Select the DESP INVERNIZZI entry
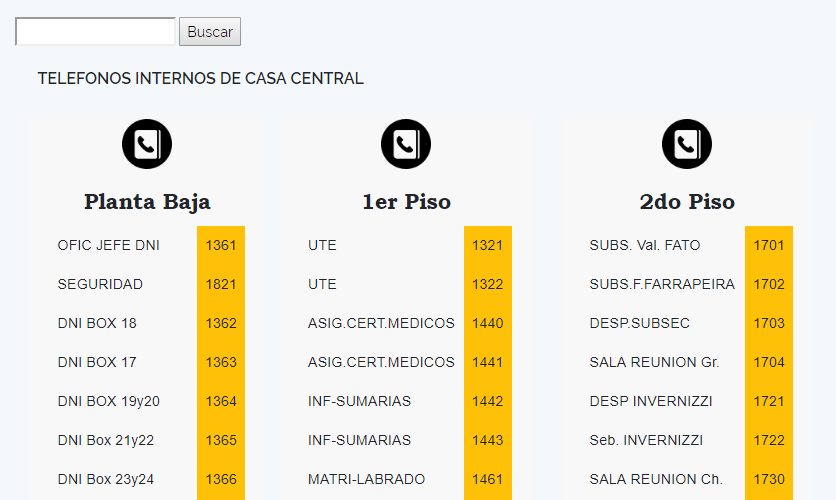836x500 pixels. click(651, 401)
